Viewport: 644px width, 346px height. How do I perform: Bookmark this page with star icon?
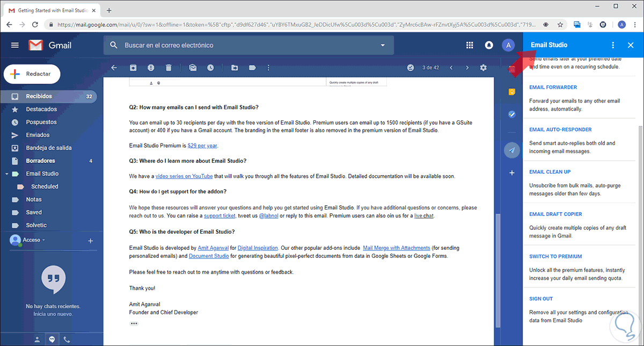(x=560, y=24)
